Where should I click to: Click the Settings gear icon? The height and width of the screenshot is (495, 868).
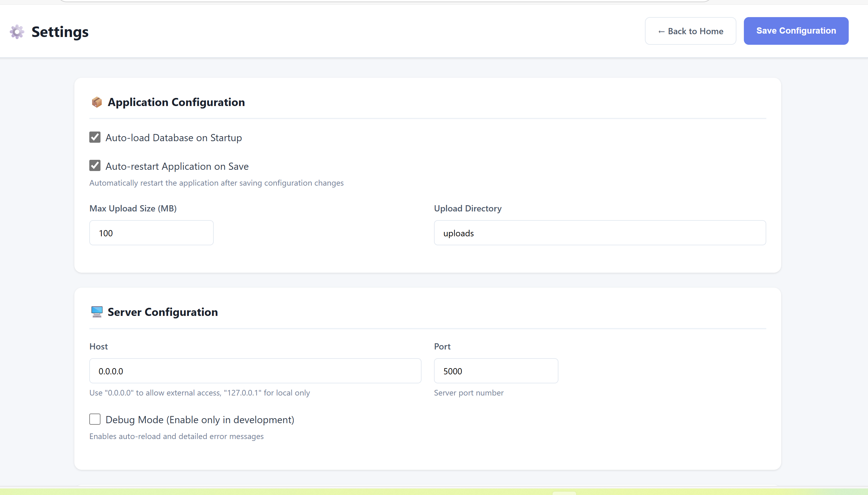17,32
